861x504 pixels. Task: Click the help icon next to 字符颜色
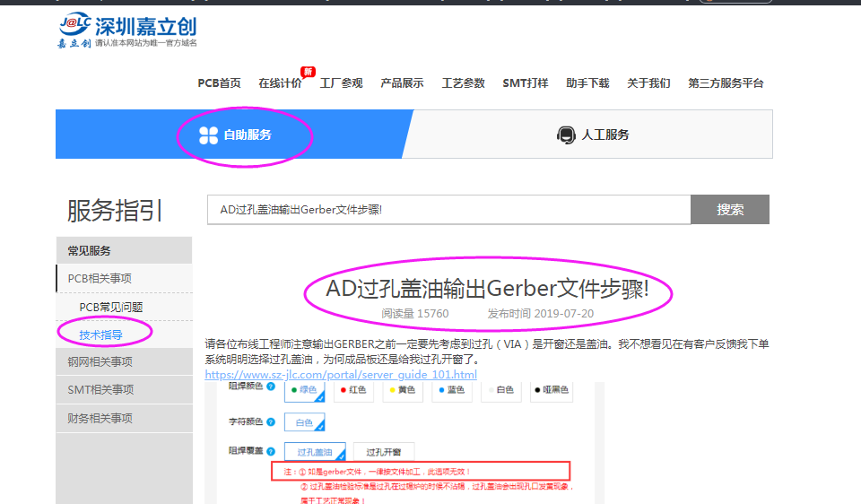(x=271, y=421)
